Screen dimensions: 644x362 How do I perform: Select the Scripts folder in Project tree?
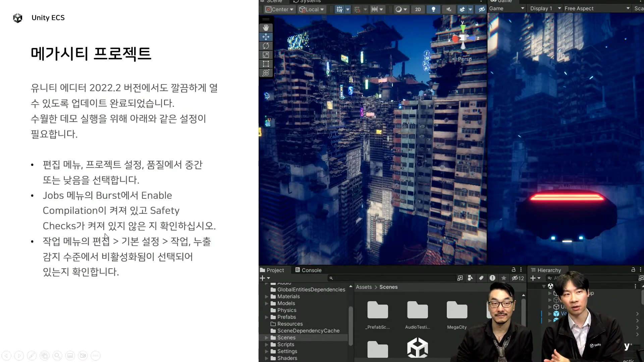285,345
